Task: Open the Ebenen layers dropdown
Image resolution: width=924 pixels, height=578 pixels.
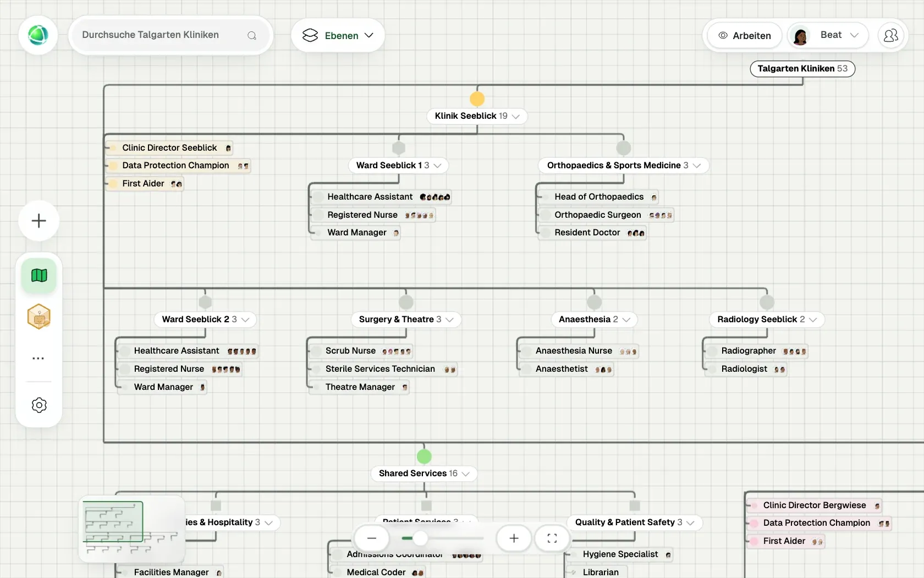Action: point(338,36)
